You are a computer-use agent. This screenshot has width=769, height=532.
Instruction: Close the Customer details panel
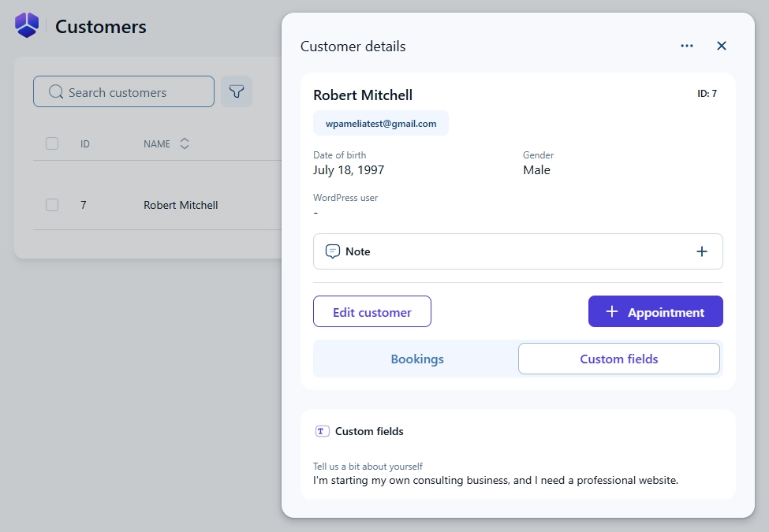[x=721, y=46]
